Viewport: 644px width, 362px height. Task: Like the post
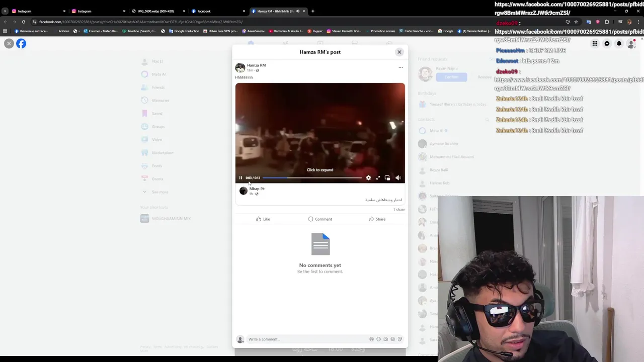(x=263, y=219)
